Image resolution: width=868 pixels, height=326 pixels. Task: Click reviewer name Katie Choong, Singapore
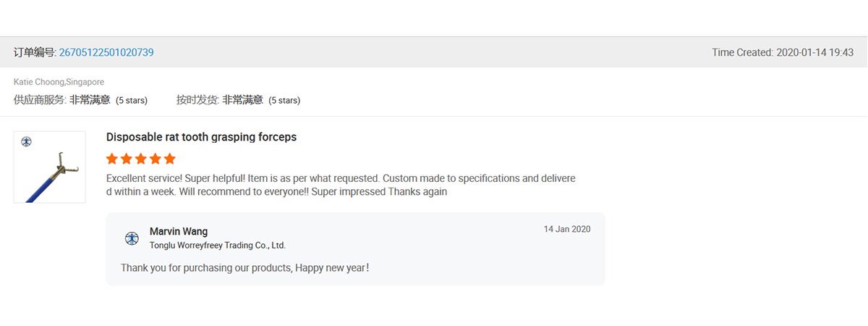click(59, 82)
